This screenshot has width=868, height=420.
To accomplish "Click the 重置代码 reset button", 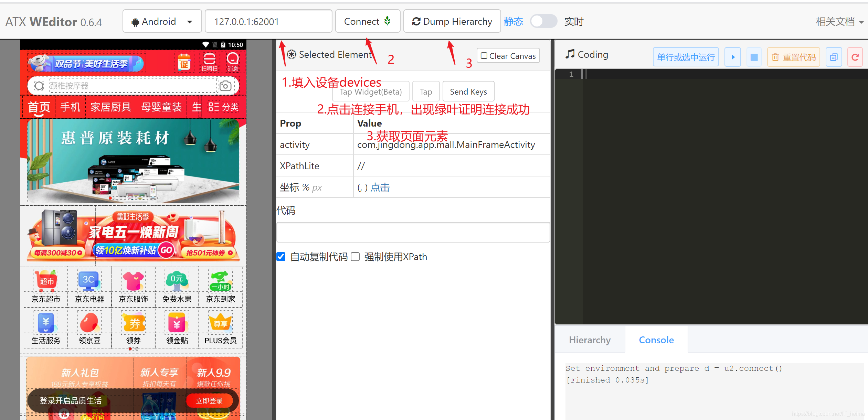I will tap(794, 57).
